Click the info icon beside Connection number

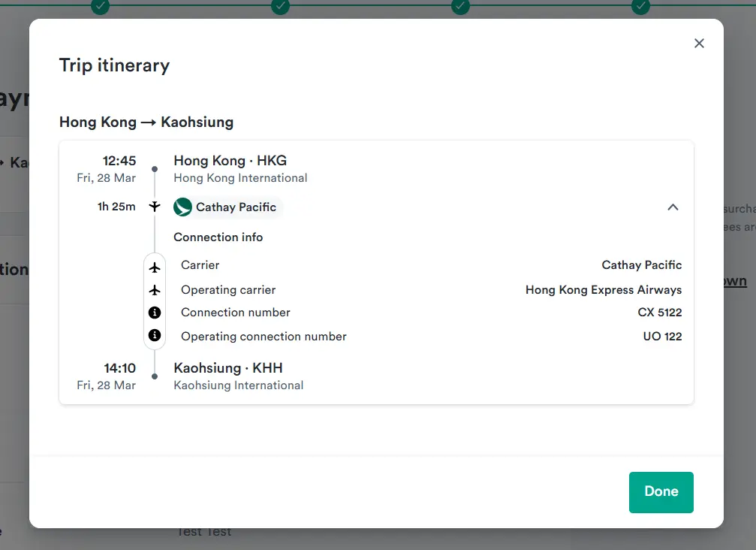[155, 313]
